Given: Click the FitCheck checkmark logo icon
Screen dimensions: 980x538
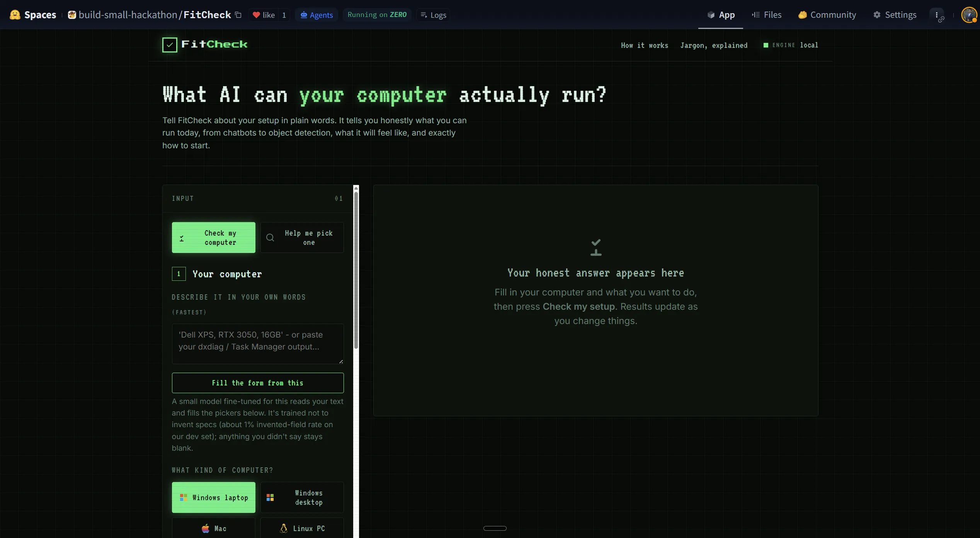Looking at the screenshot, I should coord(170,45).
